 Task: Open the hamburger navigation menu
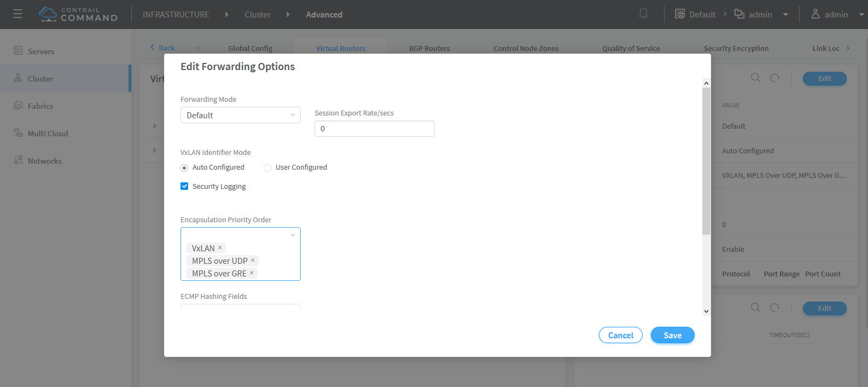[x=18, y=14]
